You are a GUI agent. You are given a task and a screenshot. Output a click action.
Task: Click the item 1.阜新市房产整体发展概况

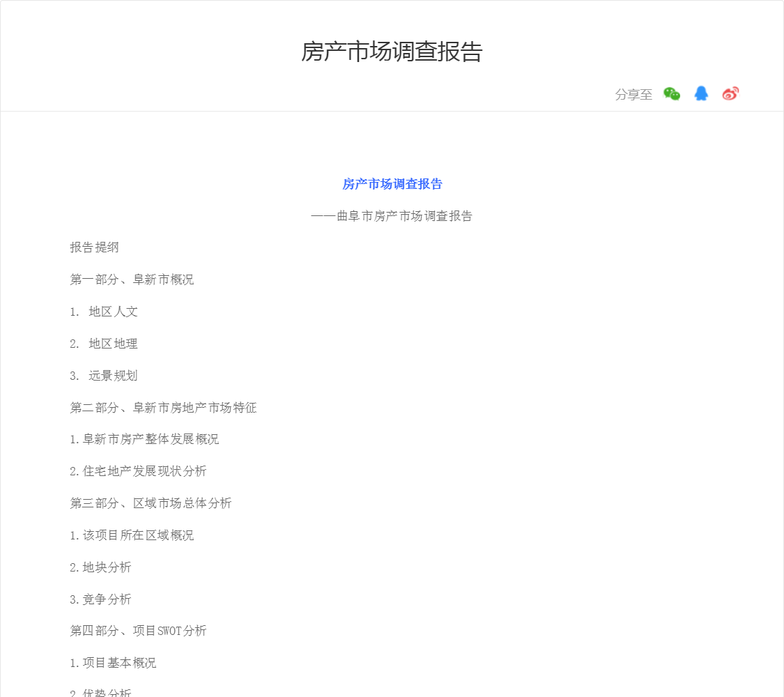tap(144, 439)
